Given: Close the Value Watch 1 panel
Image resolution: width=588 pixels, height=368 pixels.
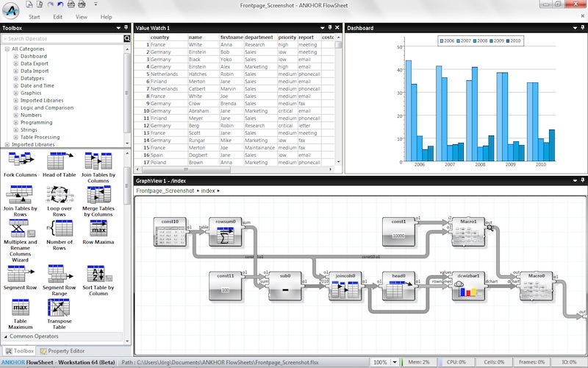Looking at the screenshot, I should (x=337, y=27).
